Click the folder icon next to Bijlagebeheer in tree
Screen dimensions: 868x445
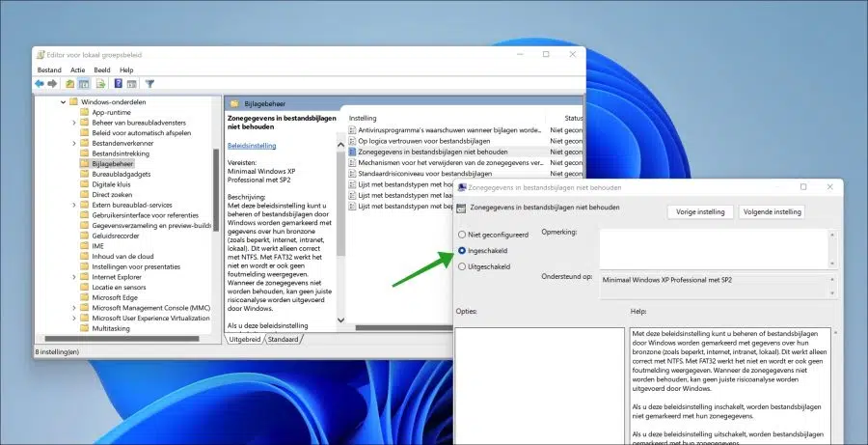pos(84,163)
